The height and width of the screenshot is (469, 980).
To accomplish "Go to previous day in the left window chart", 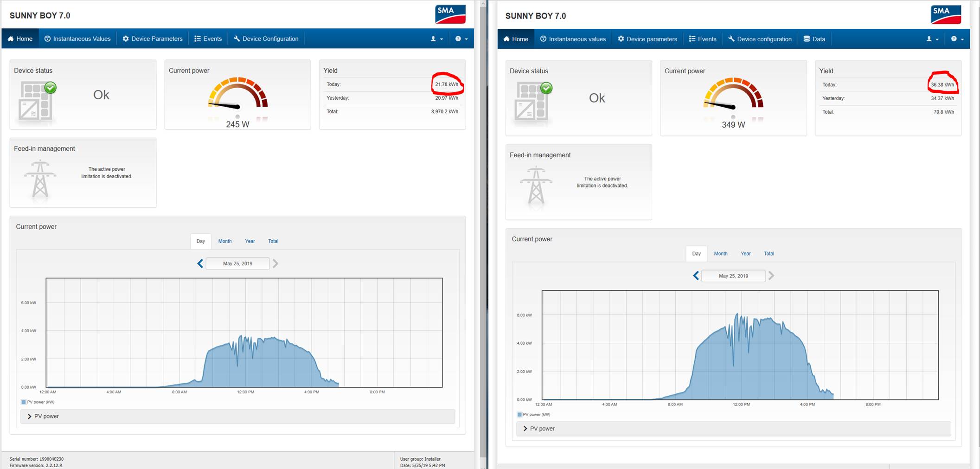I will [200, 263].
